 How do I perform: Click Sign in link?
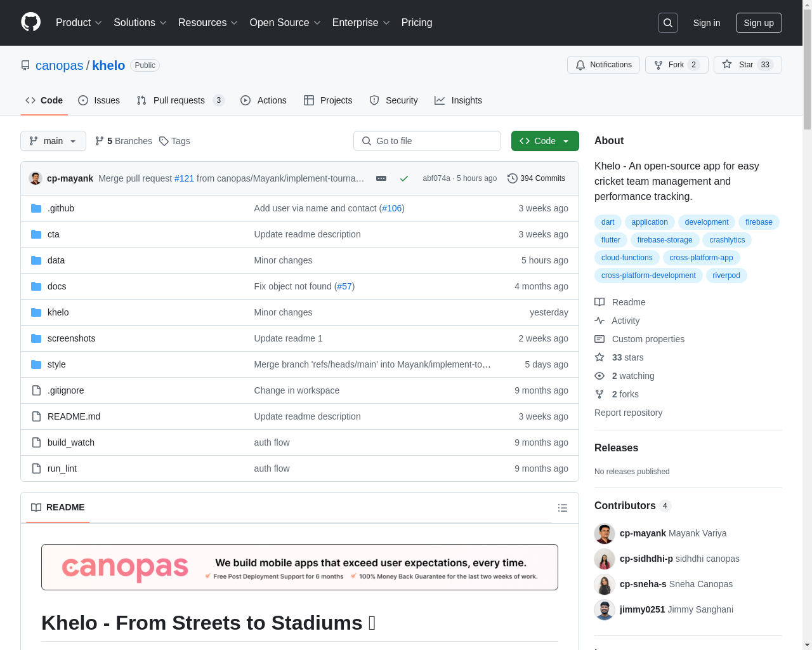click(x=707, y=23)
